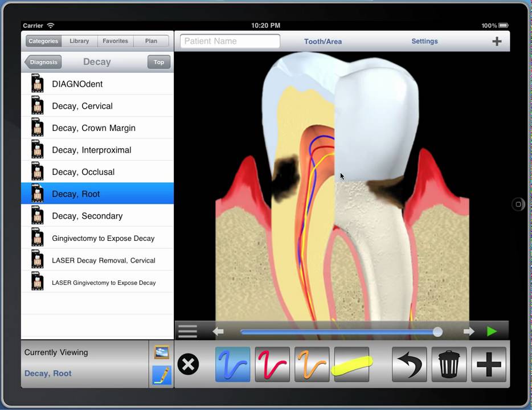Toggle pencil annotation mode icon

coord(162,375)
